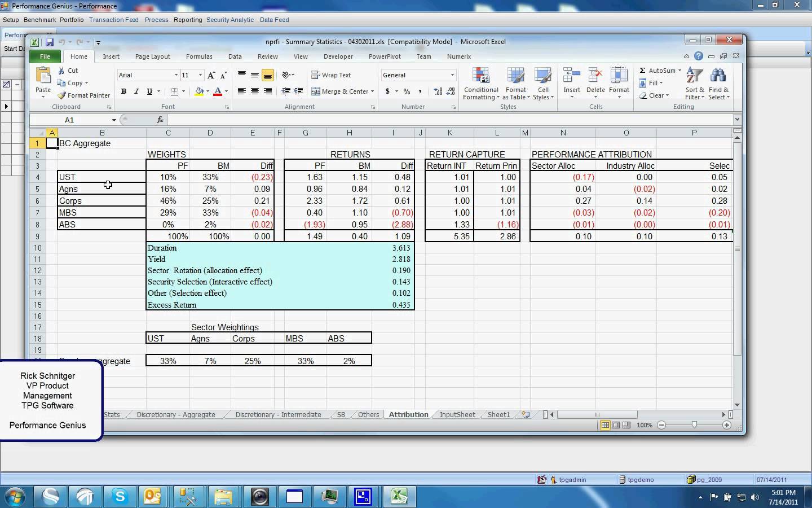This screenshot has height=508, width=812.
Task: Open the font name dropdown
Action: tap(176, 75)
